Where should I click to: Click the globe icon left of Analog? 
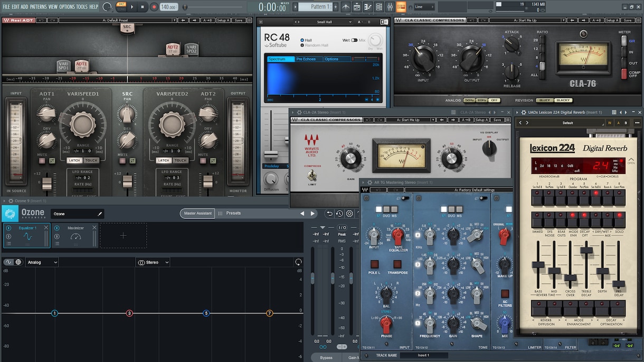click(18, 262)
